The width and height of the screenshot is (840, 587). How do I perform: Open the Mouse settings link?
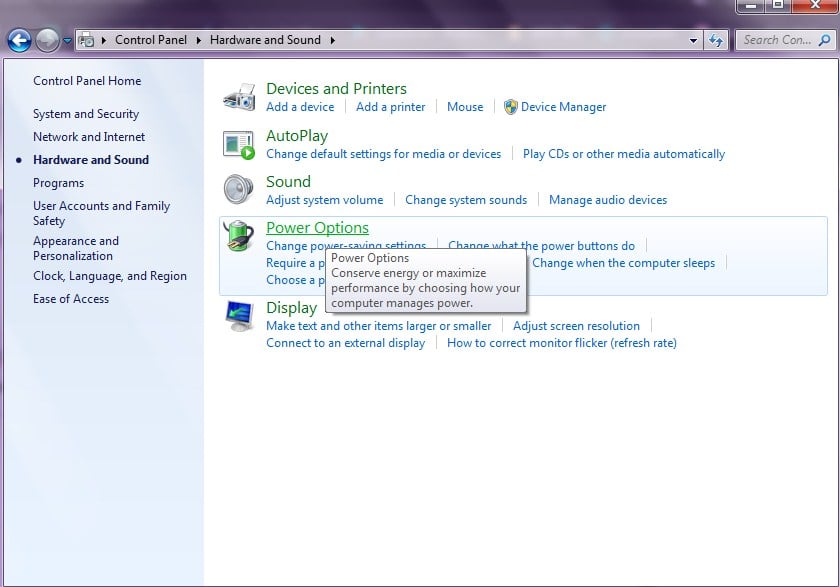[465, 107]
